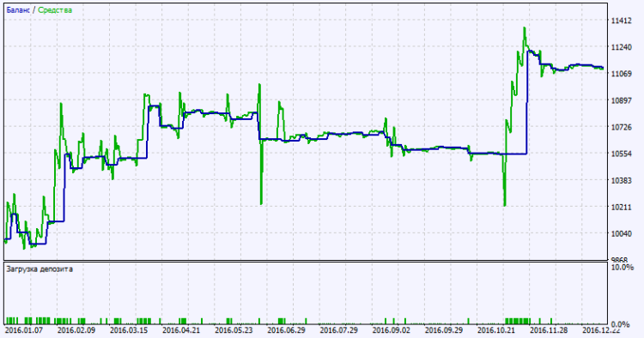Viewport: 644px width, 338px height.
Task: Click the 'Средства' legend label
Action: coord(55,9)
